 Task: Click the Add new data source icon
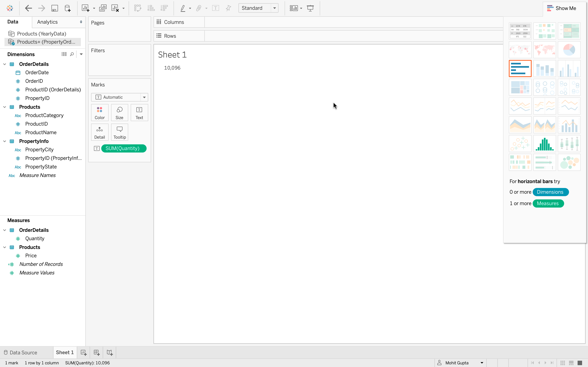[x=68, y=8]
